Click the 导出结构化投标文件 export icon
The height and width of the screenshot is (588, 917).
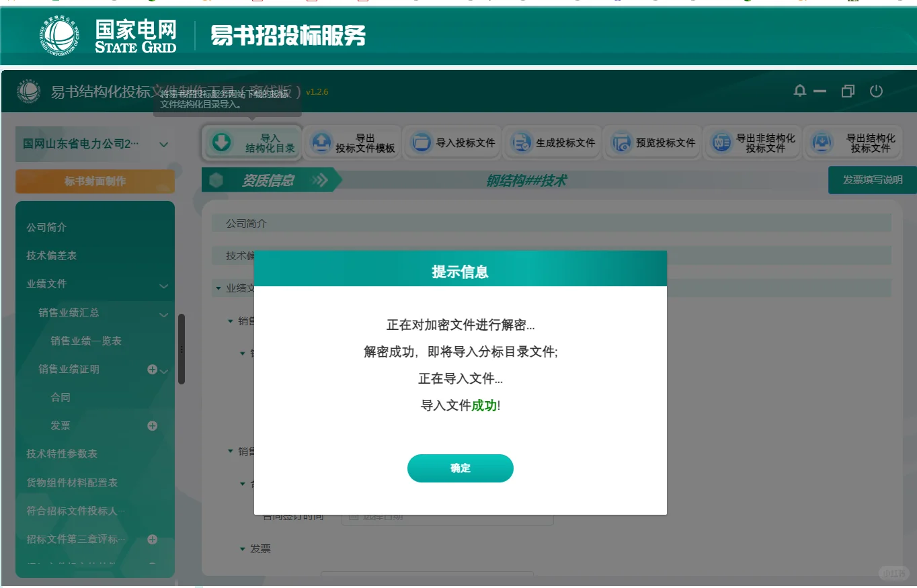[x=822, y=142]
